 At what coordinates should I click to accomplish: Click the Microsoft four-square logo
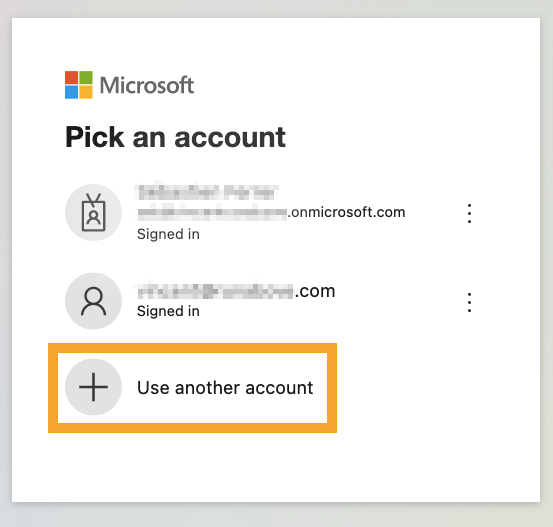(x=79, y=85)
